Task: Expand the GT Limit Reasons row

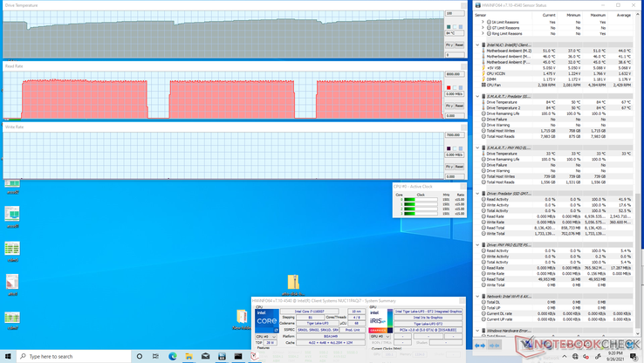Action: pyautogui.click(x=483, y=28)
